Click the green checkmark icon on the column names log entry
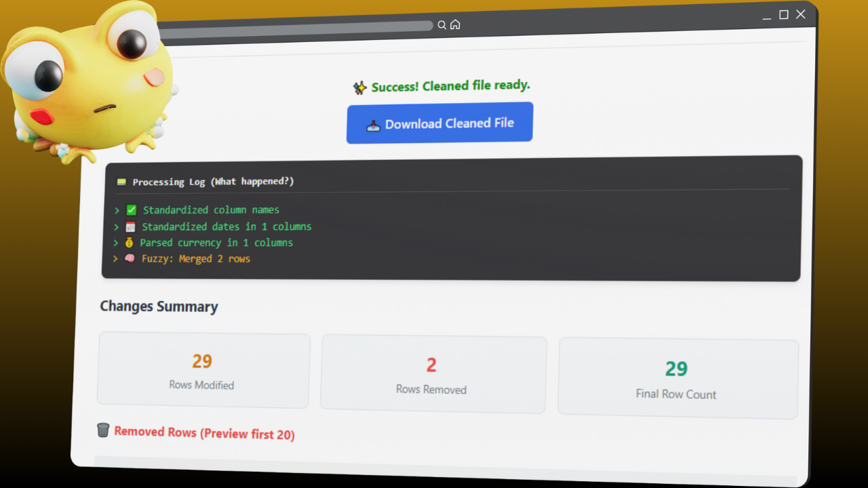This screenshot has width=868, height=488. click(131, 209)
